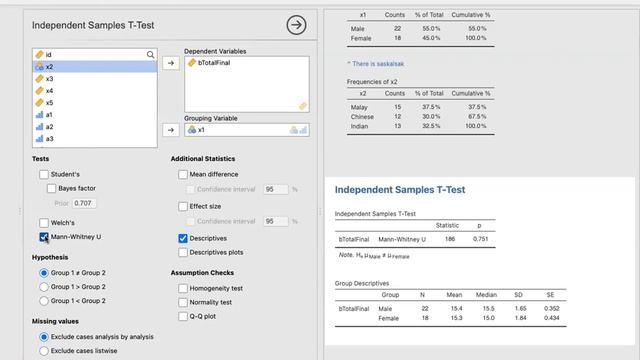Choose Exclude cases listwise option
640x360 pixels.
click(x=44, y=351)
